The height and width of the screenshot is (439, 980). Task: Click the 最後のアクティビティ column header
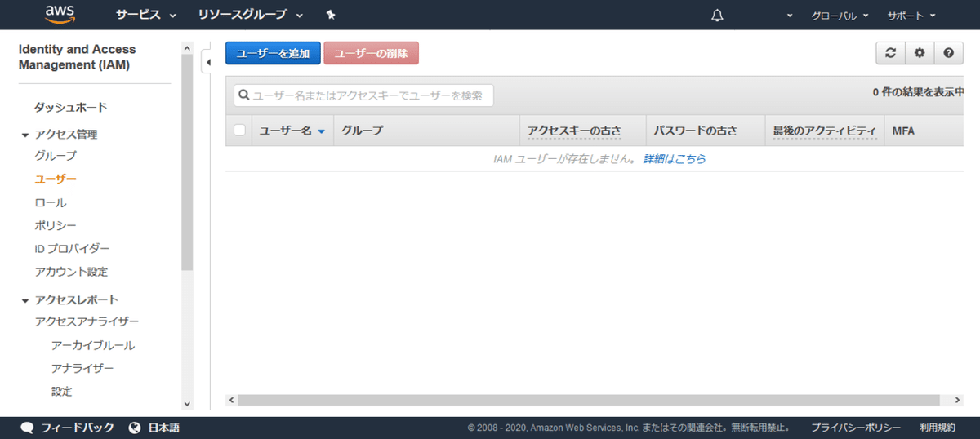tap(824, 131)
